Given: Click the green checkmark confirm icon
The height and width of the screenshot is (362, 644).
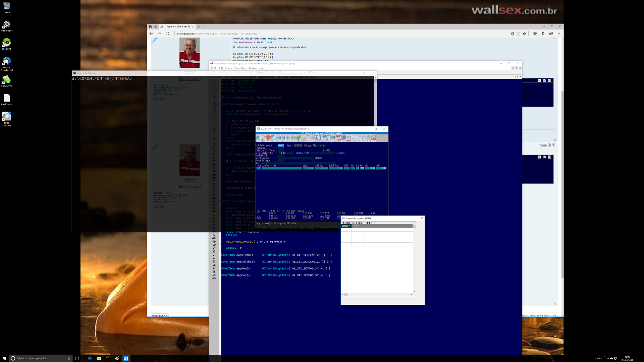Looking at the screenshot, I should (x=298, y=138).
